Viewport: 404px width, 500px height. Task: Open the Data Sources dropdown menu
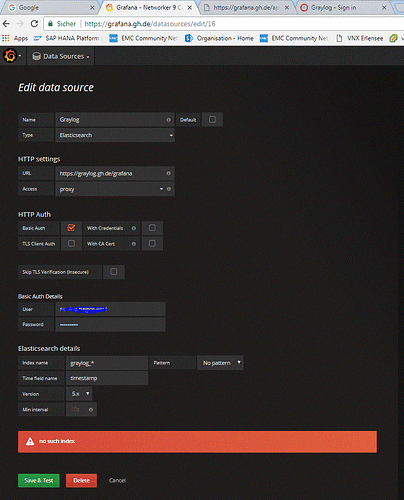[61, 56]
